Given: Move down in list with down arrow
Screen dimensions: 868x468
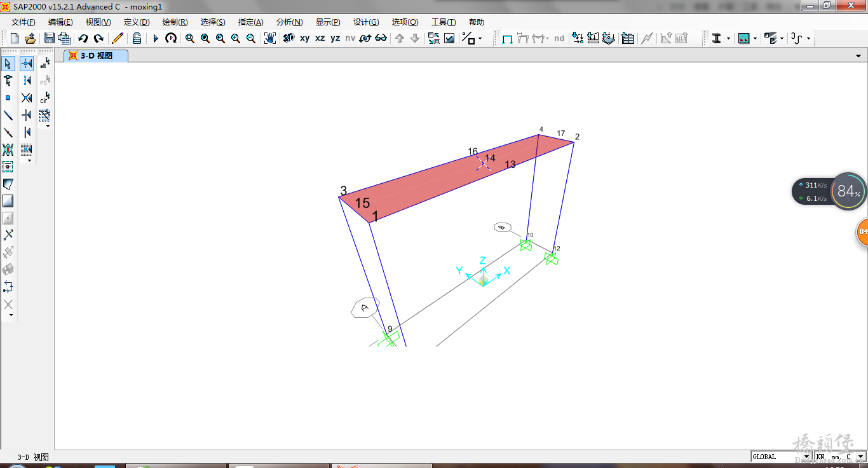Looking at the screenshot, I should 415,38.
